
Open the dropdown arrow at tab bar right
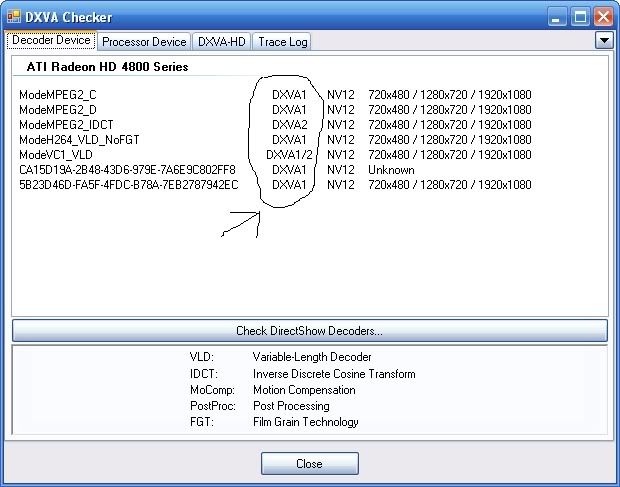[x=604, y=40]
